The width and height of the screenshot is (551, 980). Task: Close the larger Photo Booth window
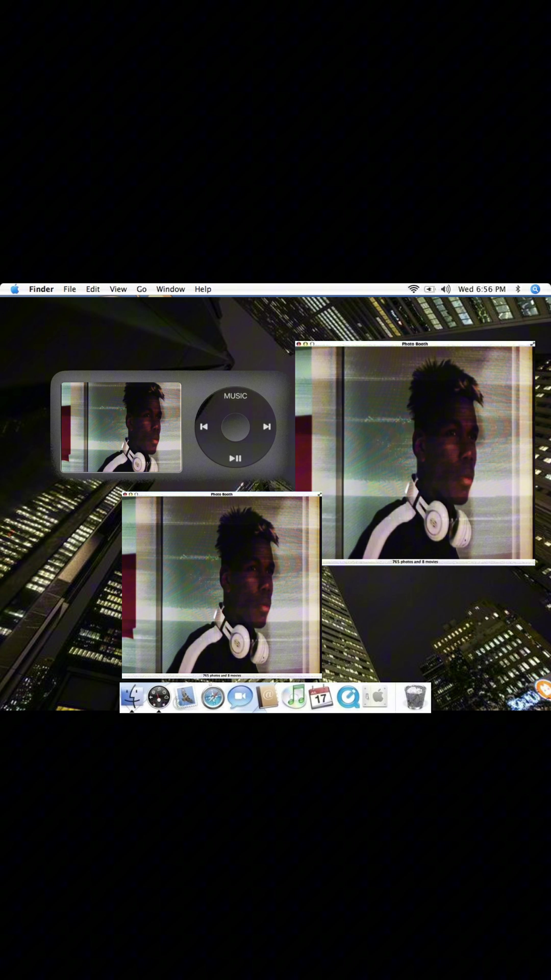298,344
